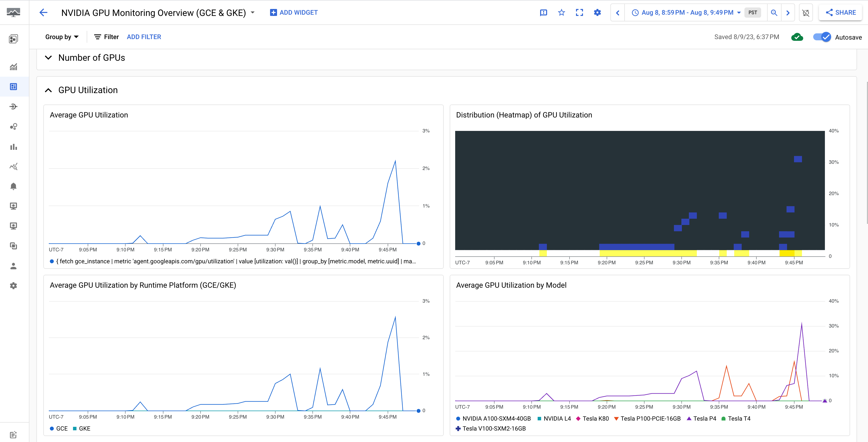868x442 pixels.
Task: Open the Group by dropdown menu
Action: 62,37
